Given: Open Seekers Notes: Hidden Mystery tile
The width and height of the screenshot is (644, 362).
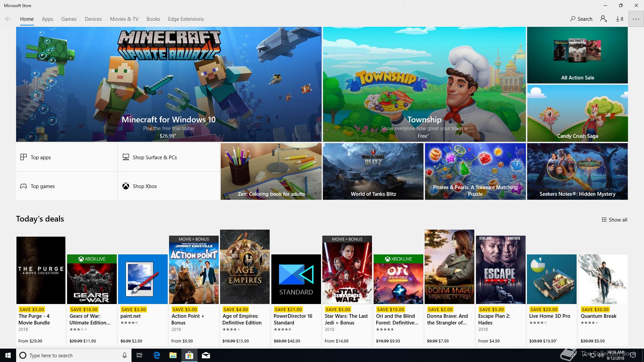Looking at the screenshot, I should click(x=577, y=172).
